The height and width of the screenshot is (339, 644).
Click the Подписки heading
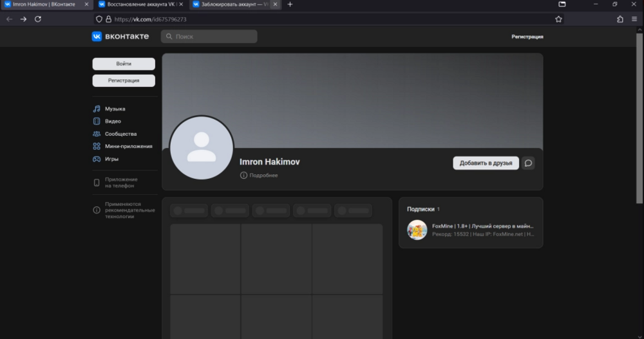pyautogui.click(x=421, y=209)
